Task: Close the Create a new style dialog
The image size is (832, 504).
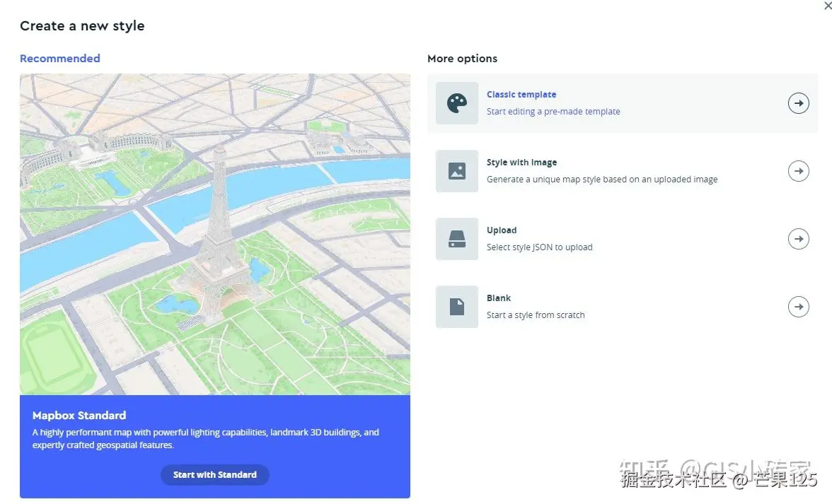Action: click(x=827, y=5)
